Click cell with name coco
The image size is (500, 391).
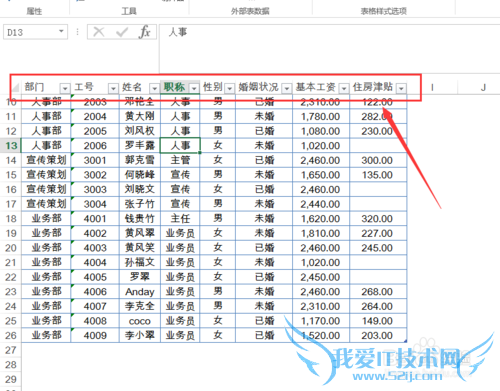[140, 321]
